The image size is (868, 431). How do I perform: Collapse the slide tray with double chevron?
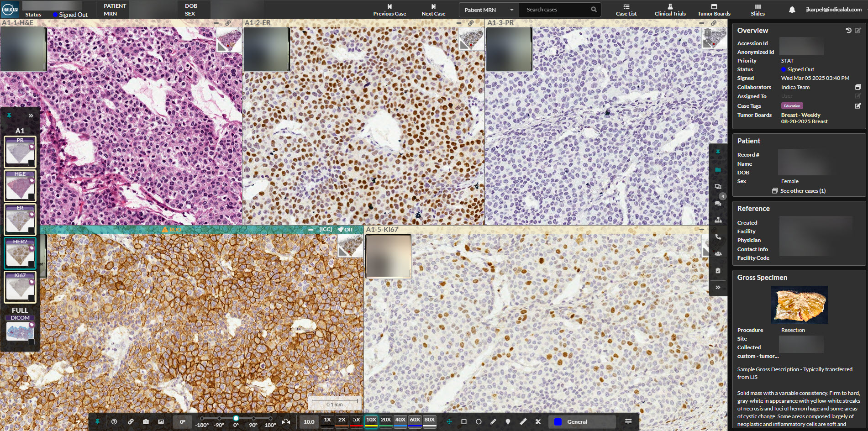coord(31,116)
